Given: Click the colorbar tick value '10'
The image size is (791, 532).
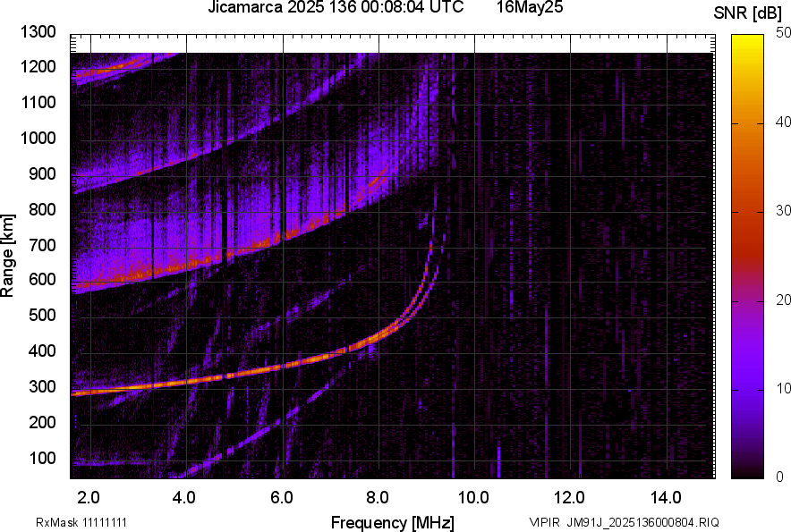Looking at the screenshot, I should 784,388.
